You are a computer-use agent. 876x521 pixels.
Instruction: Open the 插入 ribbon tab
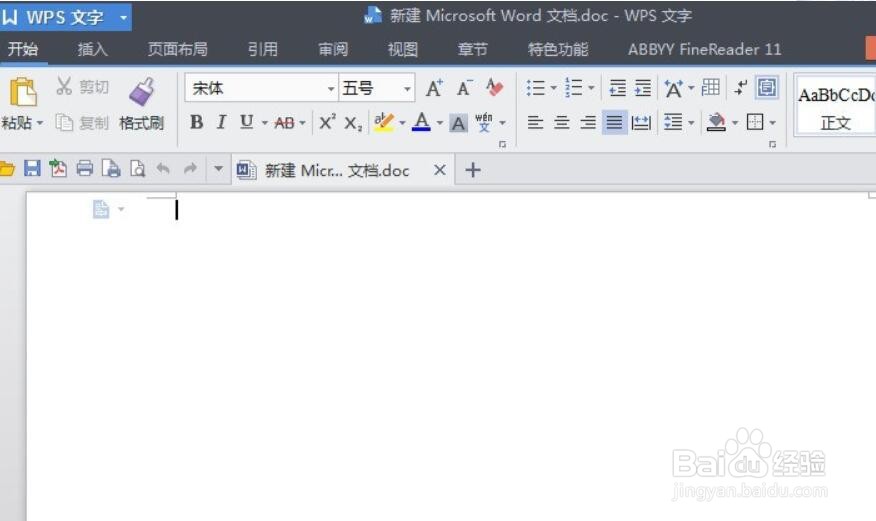point(93,49)
